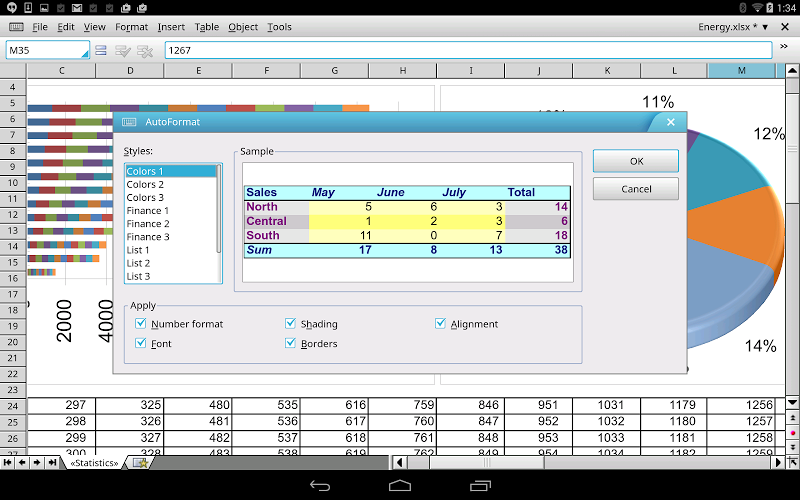Click the accept input checkmark icon
Viewport: 800px width, 500px height.
(x=123, y=51)
